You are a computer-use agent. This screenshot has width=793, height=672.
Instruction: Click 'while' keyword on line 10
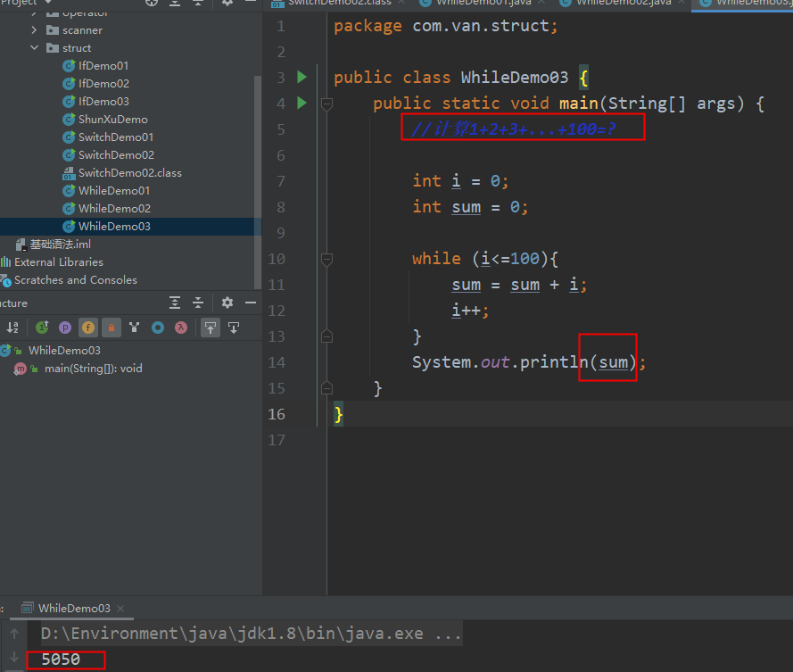(x=436, y=259)
